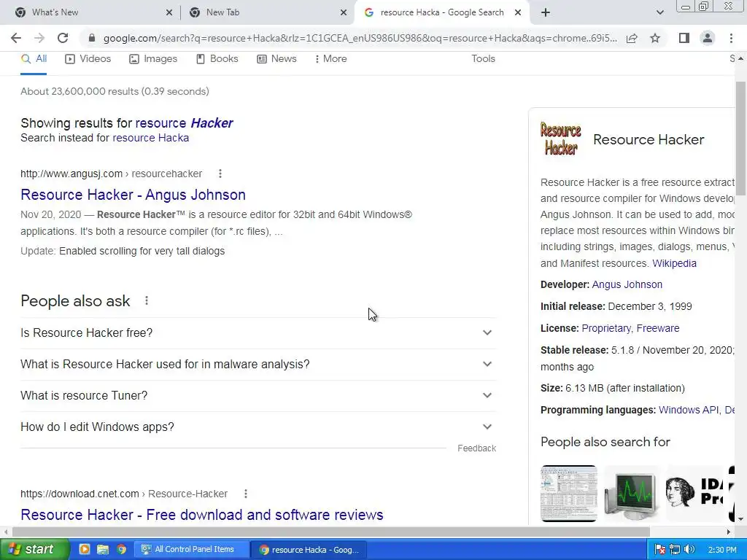Open options dots beside People also ask
747x560 pixels.
(147, 301)
